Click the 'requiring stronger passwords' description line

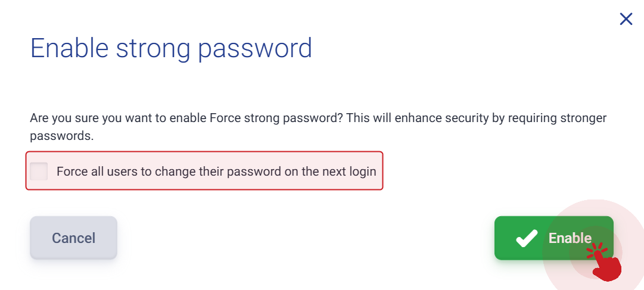318,127
